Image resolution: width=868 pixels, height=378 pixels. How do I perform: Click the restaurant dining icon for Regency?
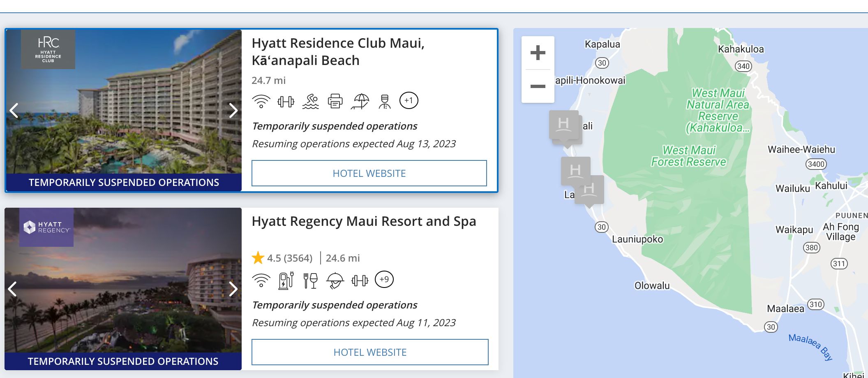pos(310,281)
